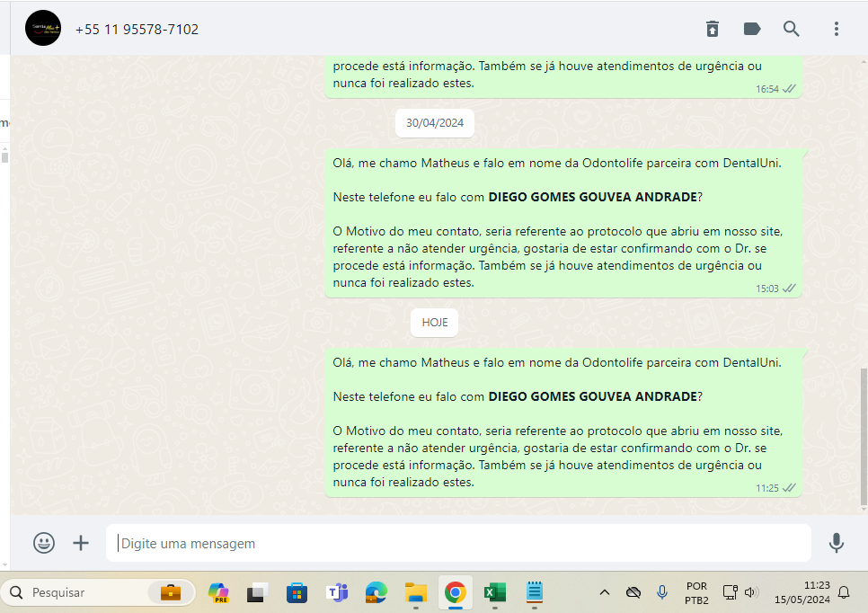Open the contact profile picture
Viewport: 868px width, 613px height.
click(x=43, y=28)
